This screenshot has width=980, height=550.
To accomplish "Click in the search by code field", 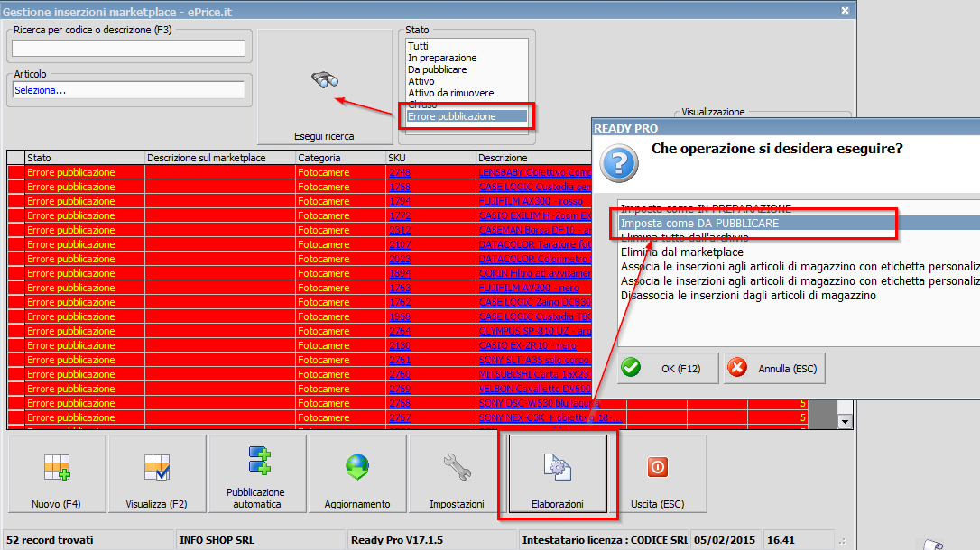I will (x=129, y=48).
